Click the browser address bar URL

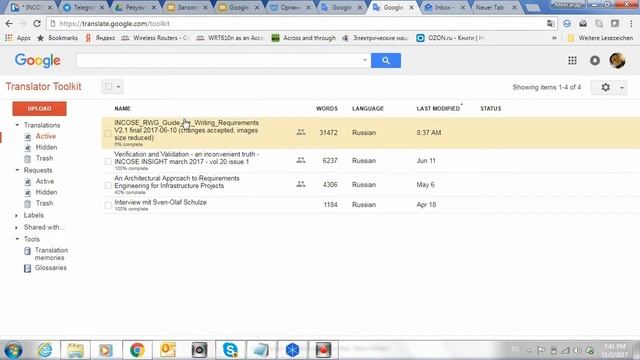pyautogui.click(x=114, y=24)
